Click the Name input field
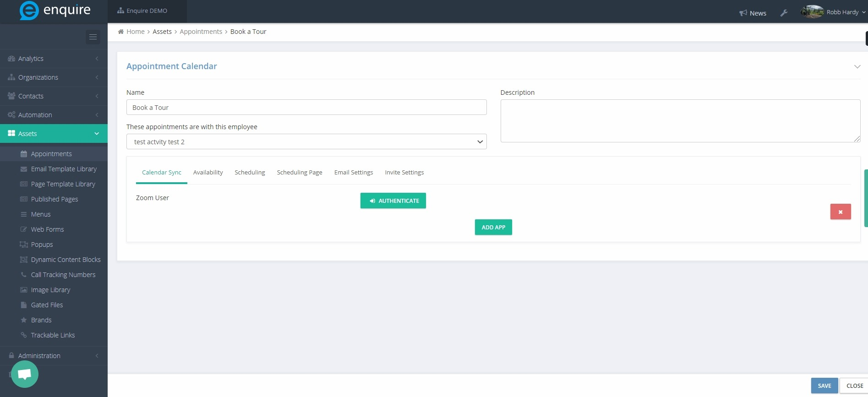Image resolution: width=868 pixels, height=397 pixels. coord(306,107)
